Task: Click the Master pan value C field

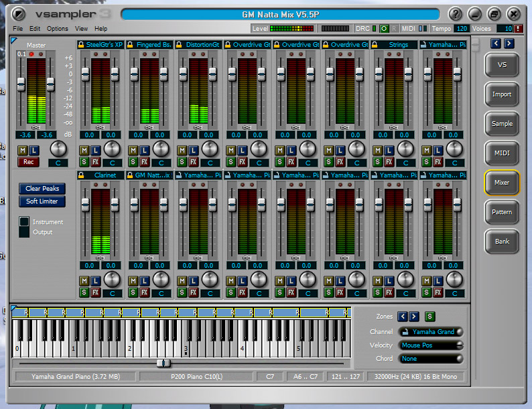Action: click(x=58, y=163)
